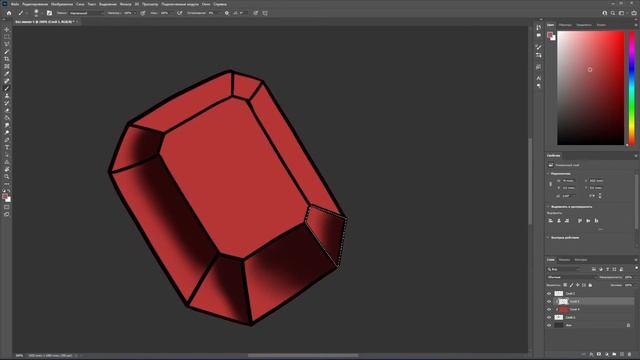Viewport: 640px width, 360px height.
Task: Select the Zoom tool in left toolbar
Action: (7, 176)
